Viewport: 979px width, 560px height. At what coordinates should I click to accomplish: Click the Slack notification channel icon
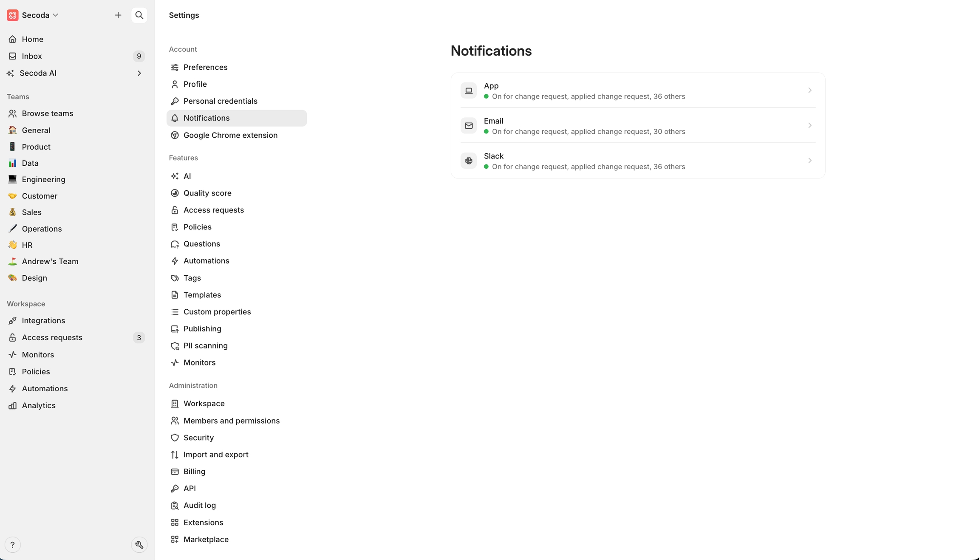coord(469,161)
